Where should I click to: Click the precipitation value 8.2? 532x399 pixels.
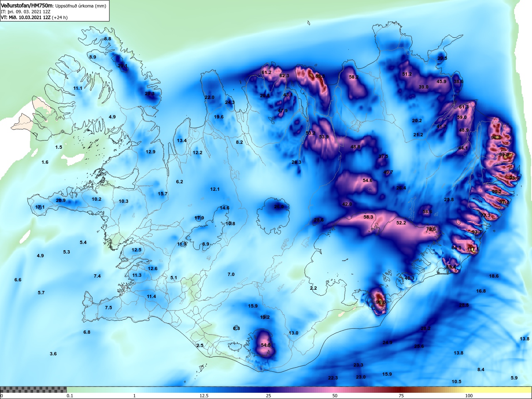click(x=239, y=142)
